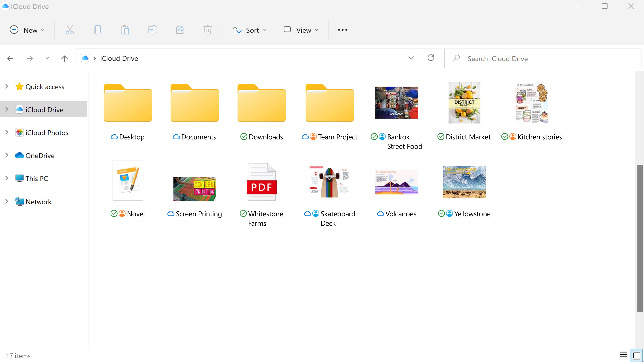Click the Paste icon
Image resolution: width=644 pixels, height=362 pixels.
[125, 30]
